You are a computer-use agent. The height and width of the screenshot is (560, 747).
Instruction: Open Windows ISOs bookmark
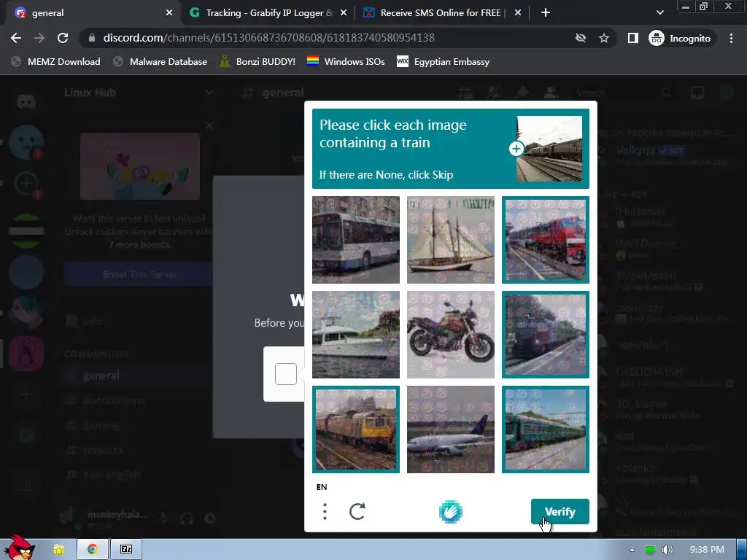[346, 61]
